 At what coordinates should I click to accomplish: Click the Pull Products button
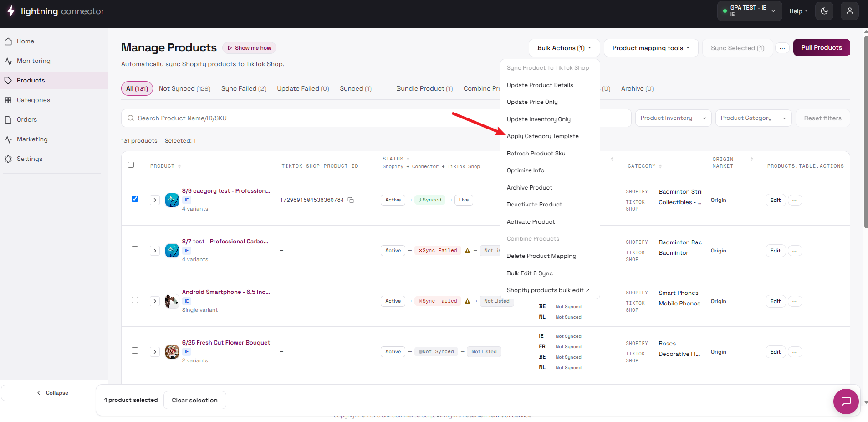pos(822,47)
